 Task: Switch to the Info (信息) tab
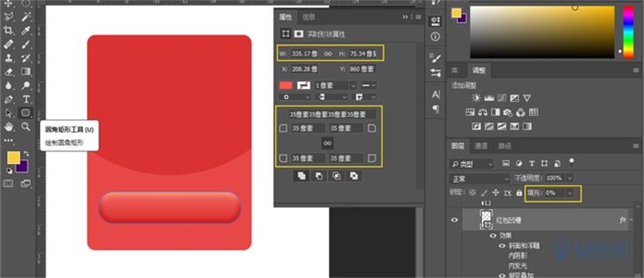pyautogui.click(x=309, y=17)
